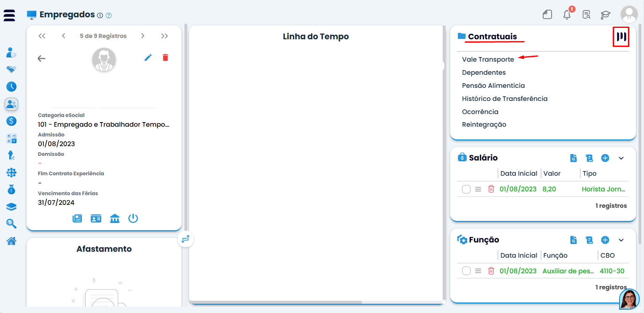Image resolution: width=644 pixels, height=313 pixels.
Task: Click the Linha do Tempo horizontal scrollbar
Action: tap(276, 302)
